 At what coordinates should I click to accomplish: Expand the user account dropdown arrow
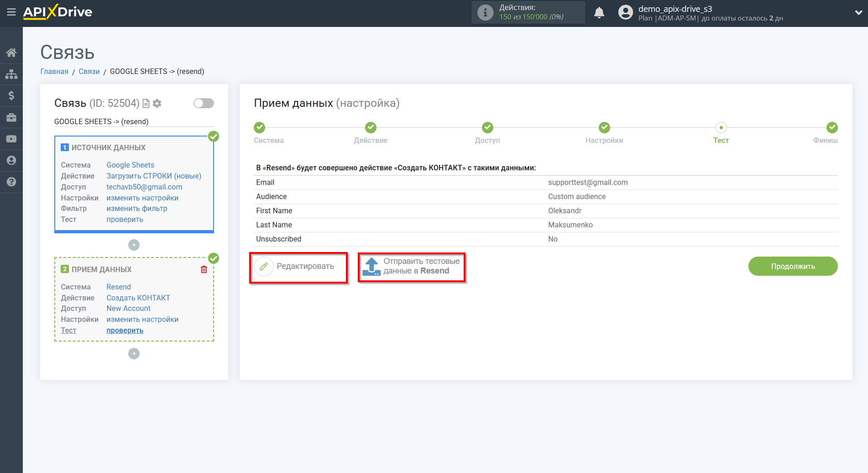[x=858, y=13]
